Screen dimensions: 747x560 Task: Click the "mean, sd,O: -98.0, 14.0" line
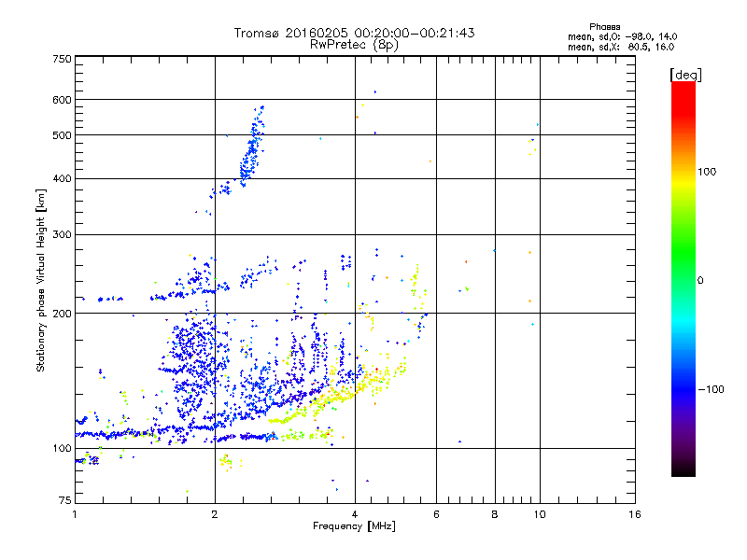[622, 36]
